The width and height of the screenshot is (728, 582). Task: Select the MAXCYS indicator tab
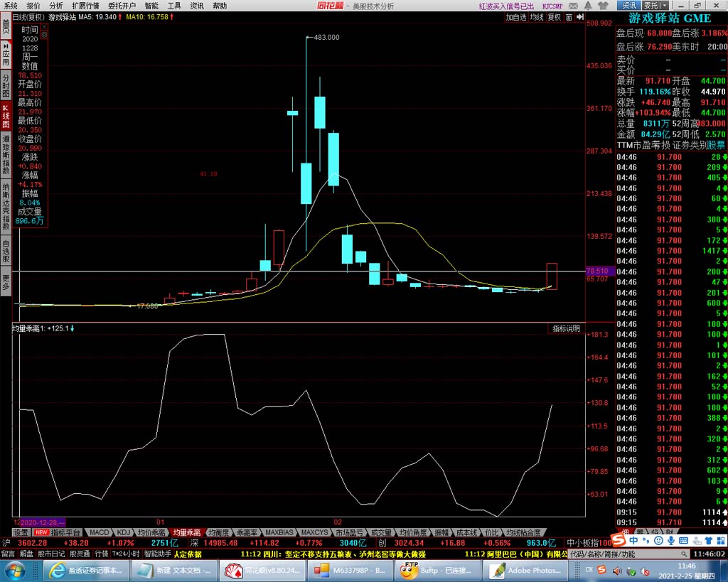314,532
